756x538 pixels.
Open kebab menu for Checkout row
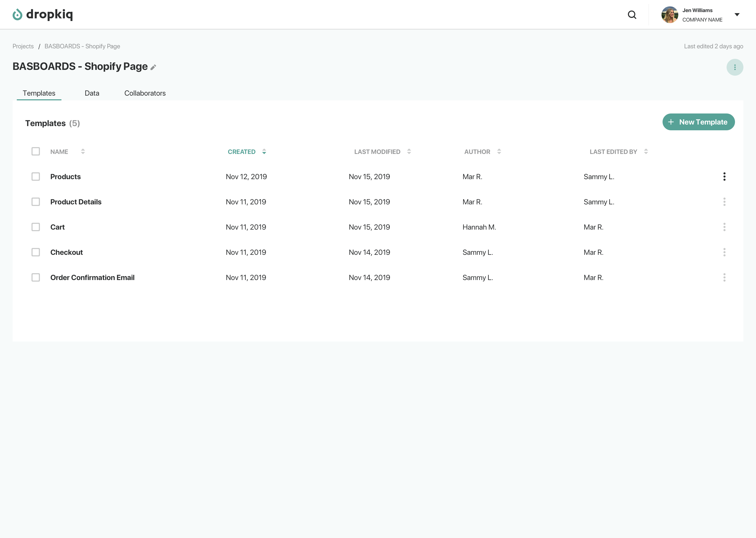tap(724, 252)
